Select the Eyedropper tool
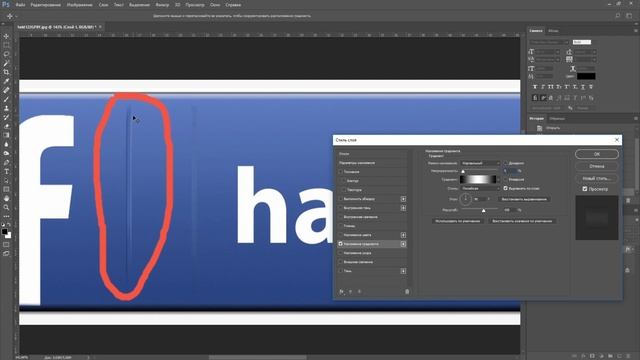This screenshot has width=640, height=360. click(6, 81)
